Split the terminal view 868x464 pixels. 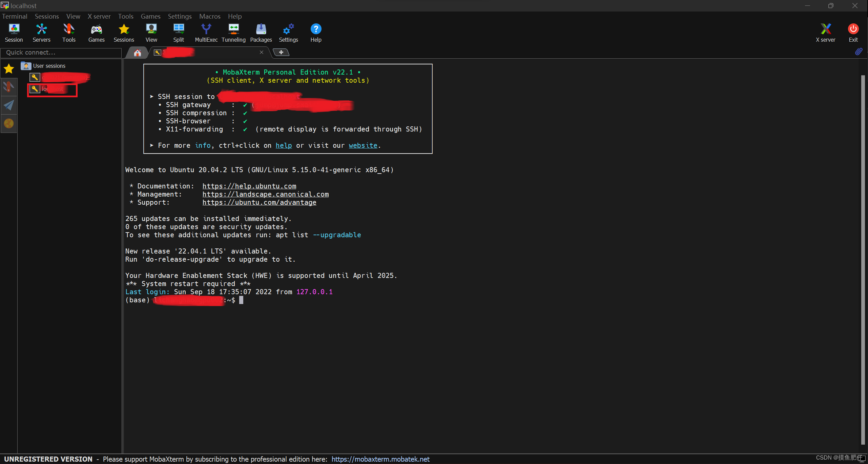click(179, 32)
